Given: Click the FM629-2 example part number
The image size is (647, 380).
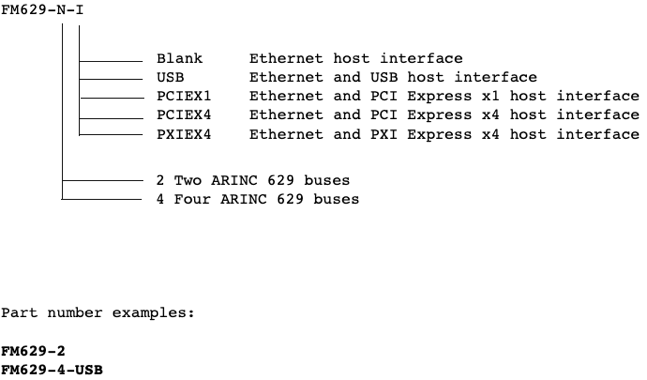Looking at the screenshot, I should 33,351.
